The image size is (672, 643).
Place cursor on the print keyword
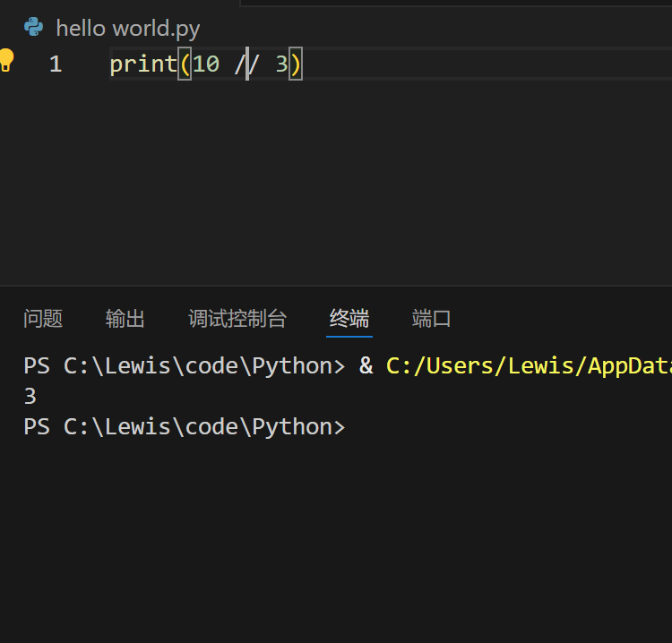point(143,64)
